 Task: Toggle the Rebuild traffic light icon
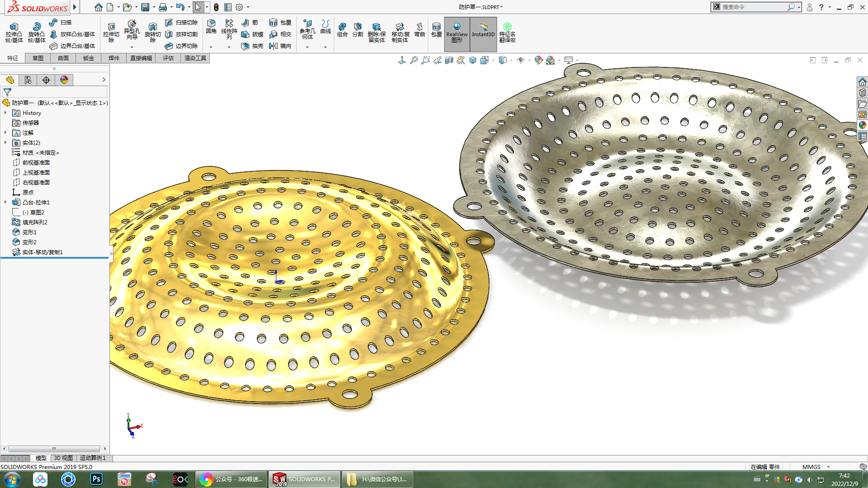tap(216, 7)
